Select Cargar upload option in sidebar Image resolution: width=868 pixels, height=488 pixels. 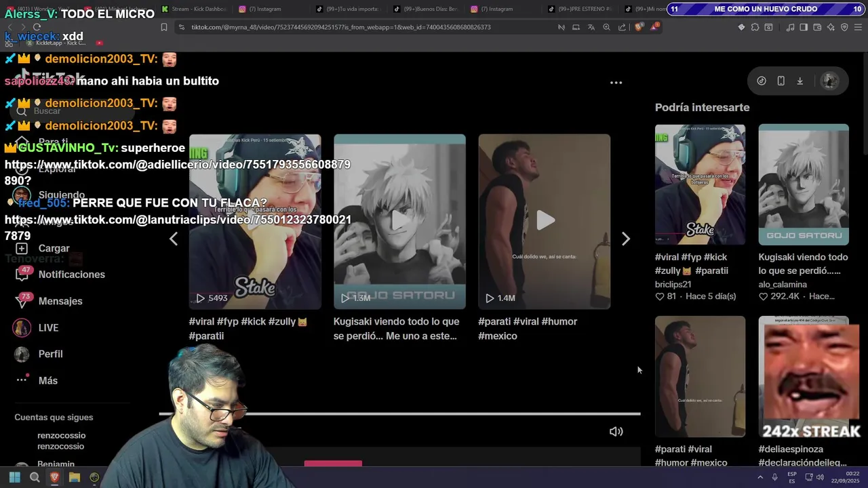pyautogui.click(x=43, y=248)
